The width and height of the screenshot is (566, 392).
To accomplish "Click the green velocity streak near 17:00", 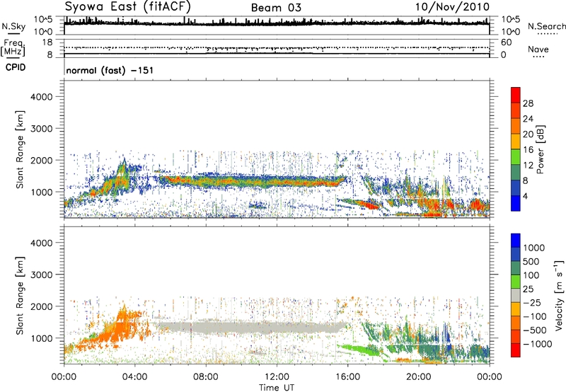I will pos(361,350).
